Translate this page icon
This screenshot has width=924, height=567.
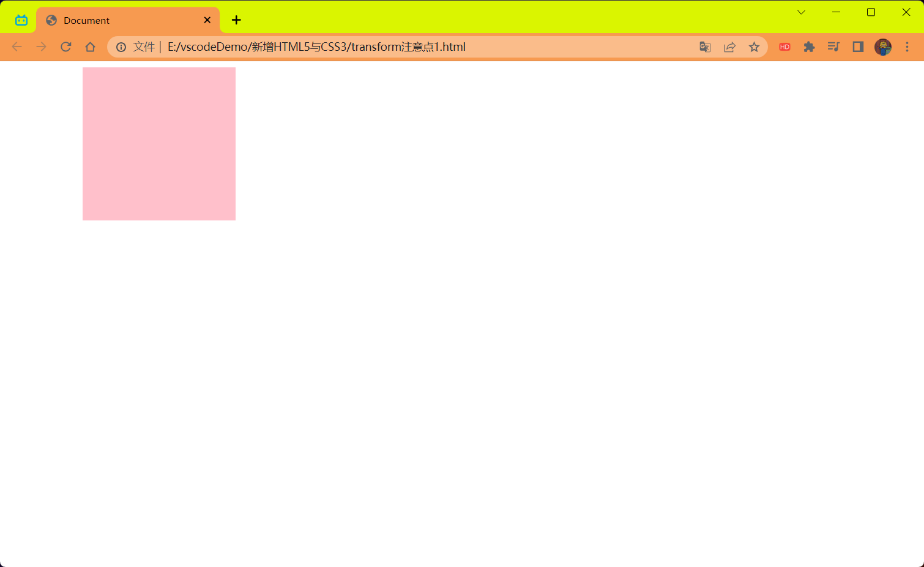pos(705,47)
